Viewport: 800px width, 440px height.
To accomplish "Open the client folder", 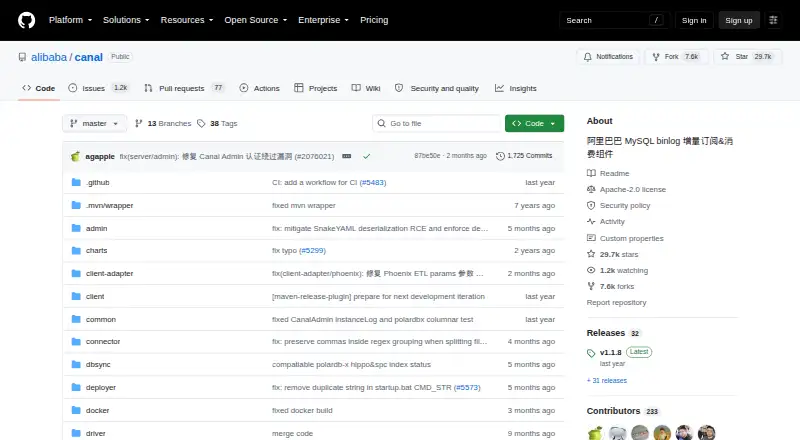I will click(x=95, y=297).
